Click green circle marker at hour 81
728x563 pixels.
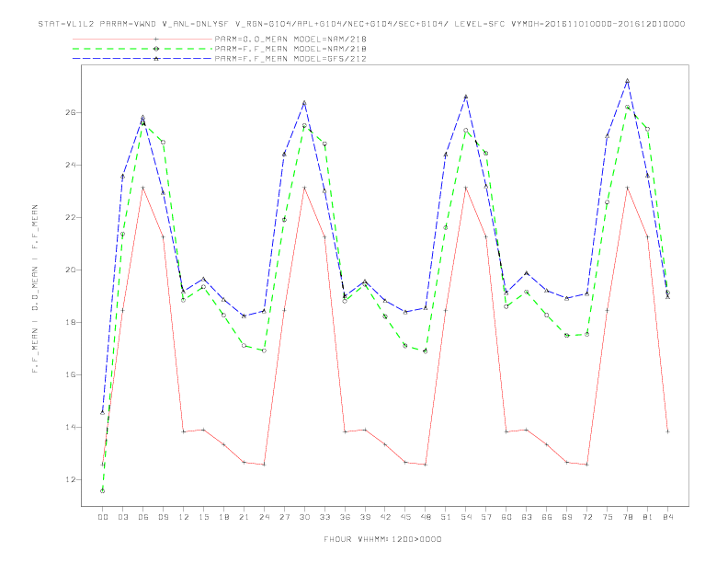[647, 129]
